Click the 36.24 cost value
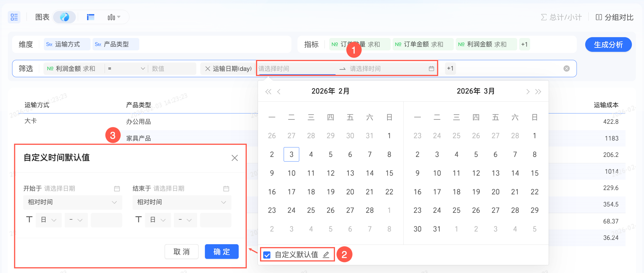Viewport: 644px width, 273px height. pyautogui.click(x=611, y=238)
